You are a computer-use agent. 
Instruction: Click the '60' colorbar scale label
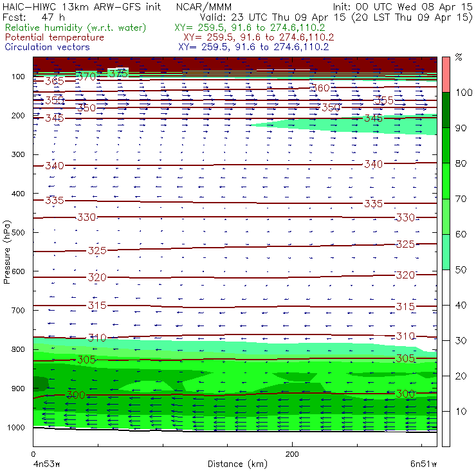pyautogui.click(x=461, y=234)
